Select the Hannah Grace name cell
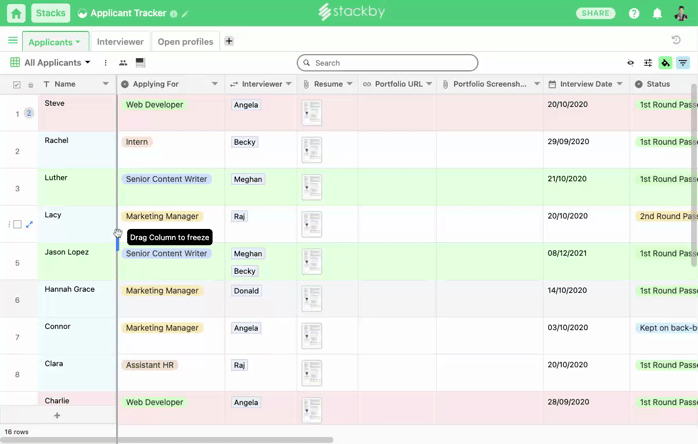 (77, 299)
